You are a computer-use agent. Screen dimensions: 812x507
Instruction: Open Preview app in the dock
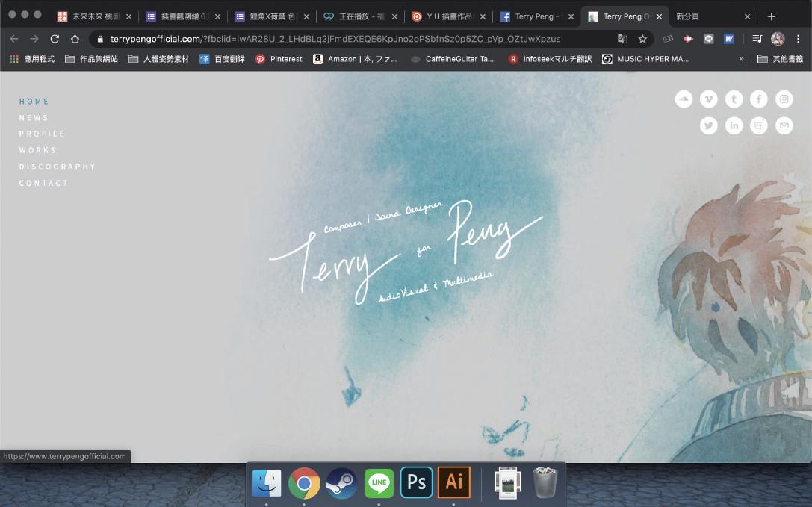[507, 482]
